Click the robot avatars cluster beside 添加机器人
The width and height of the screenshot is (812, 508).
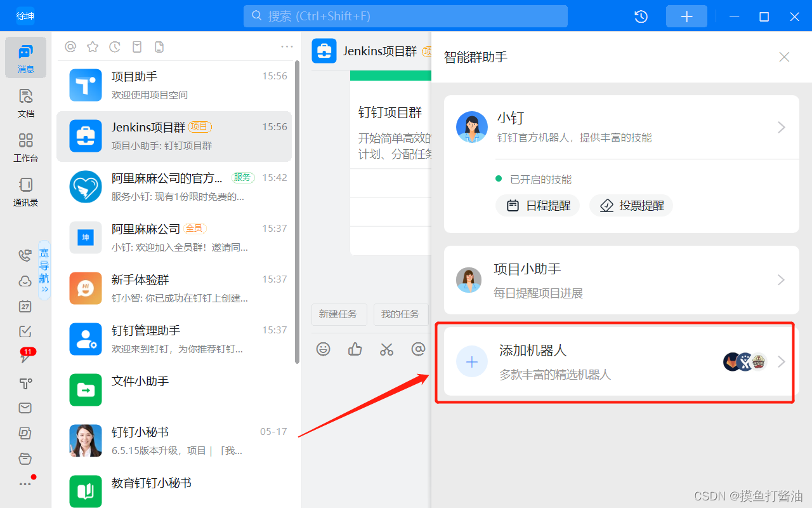click(x=745, y=362)
